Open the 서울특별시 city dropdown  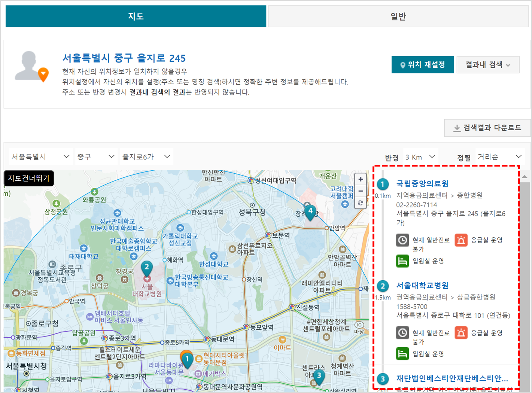coord(40,157)
